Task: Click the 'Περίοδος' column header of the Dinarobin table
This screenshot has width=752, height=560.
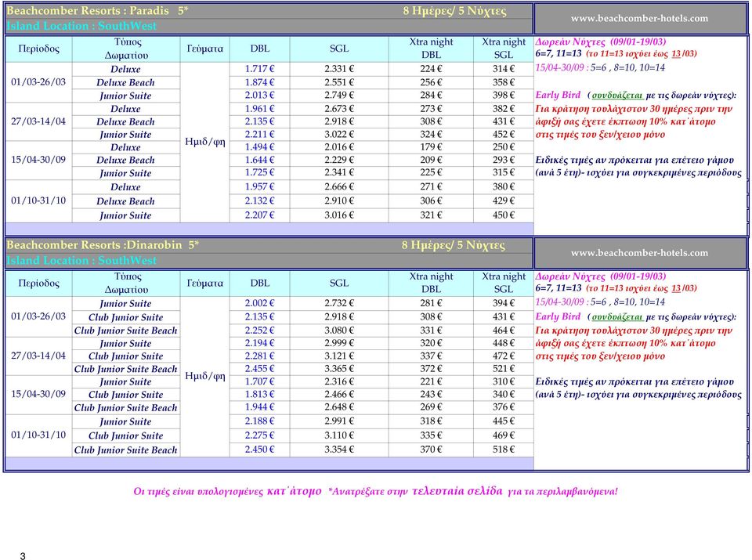Action: pos(38,284)
